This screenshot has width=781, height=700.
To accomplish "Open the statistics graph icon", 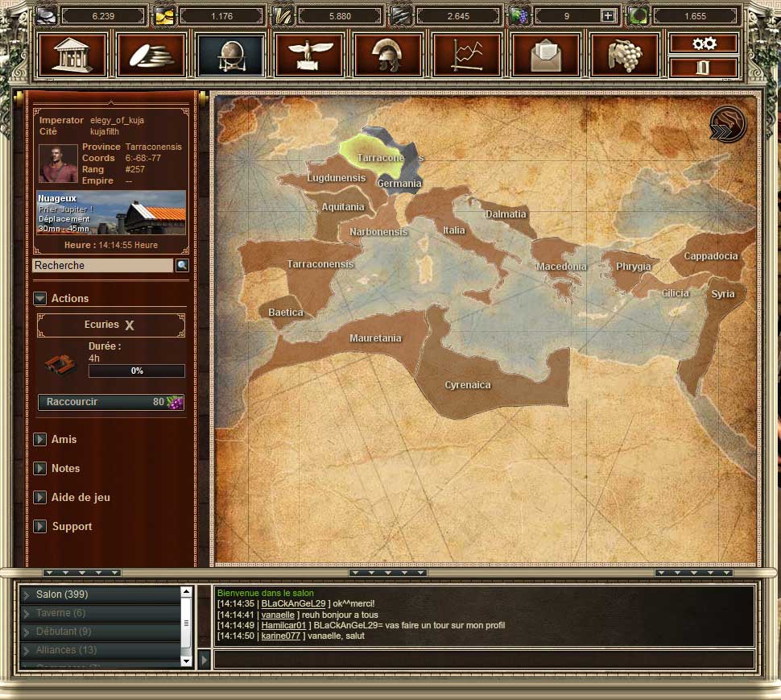I will pyautogui.click(x=467, y=55).
